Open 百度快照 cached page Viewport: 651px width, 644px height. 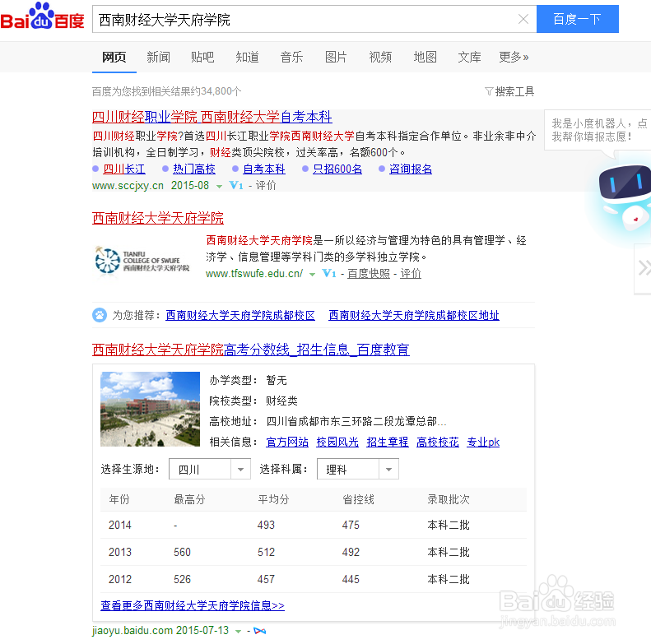point(369,273)
